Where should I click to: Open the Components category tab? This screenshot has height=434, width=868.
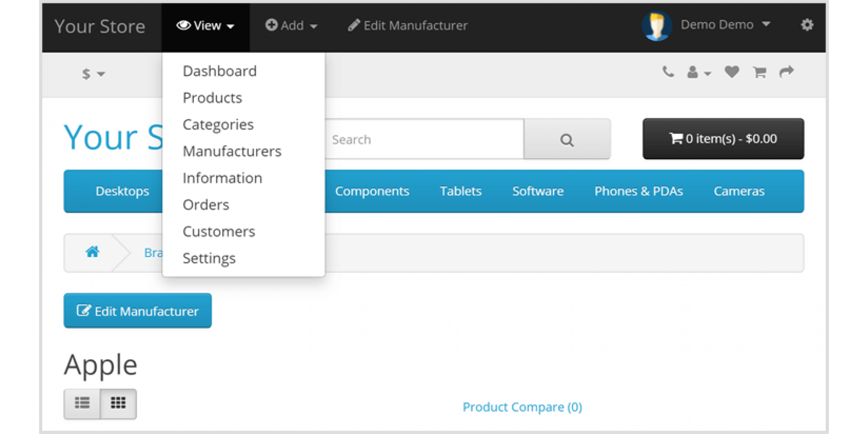click(x=372, y=191)
